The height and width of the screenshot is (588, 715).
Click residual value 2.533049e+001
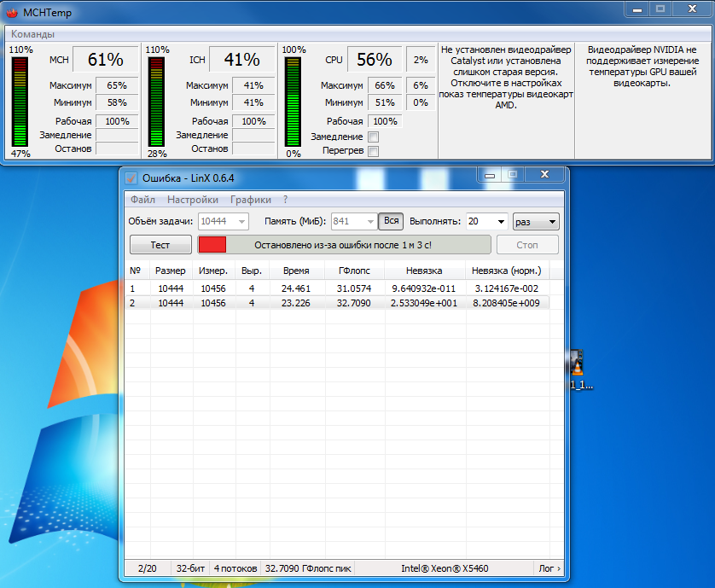click(423, 303)
